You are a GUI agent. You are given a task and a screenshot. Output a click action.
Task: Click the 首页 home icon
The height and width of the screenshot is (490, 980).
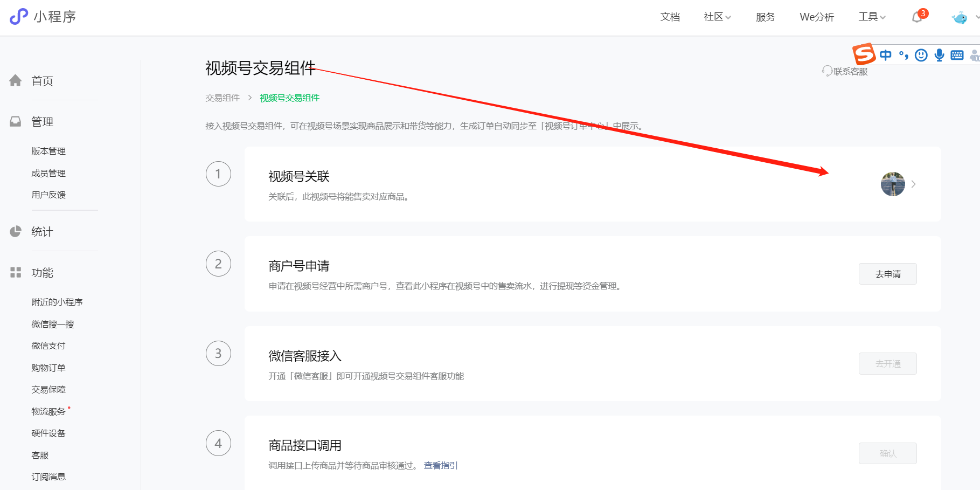(x=16, y=81)
